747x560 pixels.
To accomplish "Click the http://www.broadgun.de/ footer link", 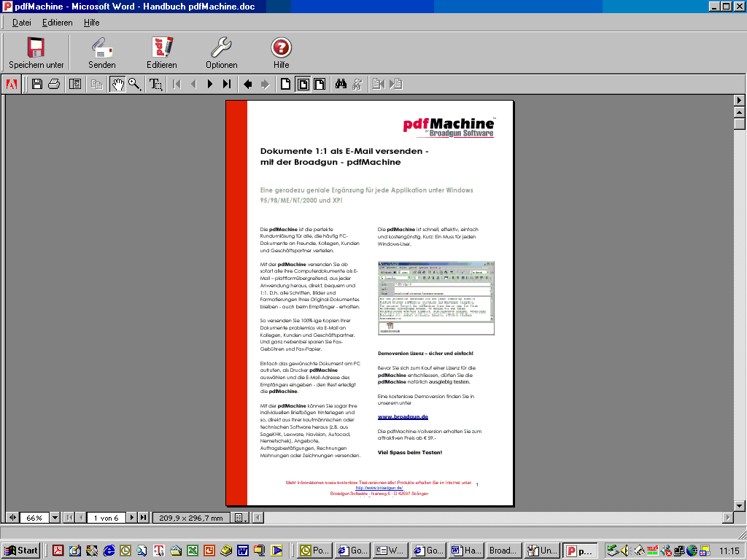I will pos(379,488).
